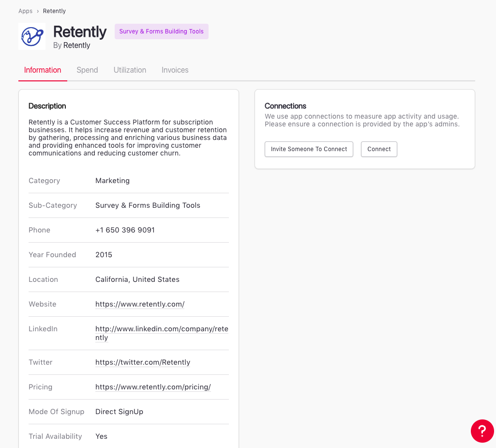
Task: Click the phone number +1 650 396 9091
Action: point(125,230)
